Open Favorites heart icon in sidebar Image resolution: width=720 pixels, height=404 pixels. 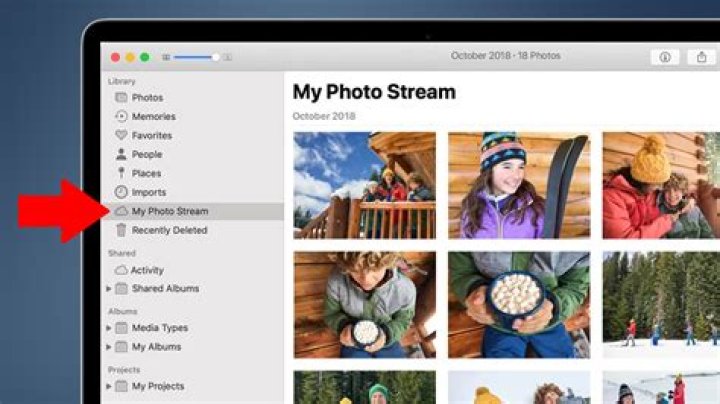[121, 135]
